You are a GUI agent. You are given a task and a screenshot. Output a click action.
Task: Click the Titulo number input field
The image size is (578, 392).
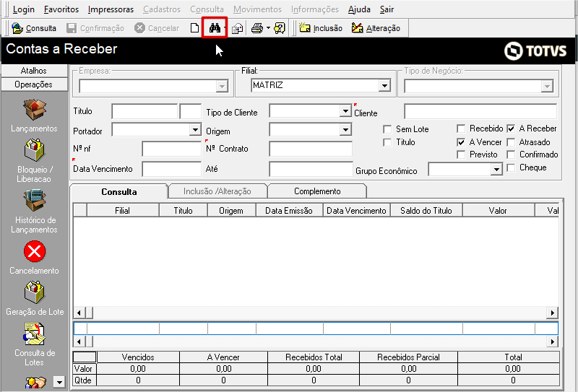(144, 111)
